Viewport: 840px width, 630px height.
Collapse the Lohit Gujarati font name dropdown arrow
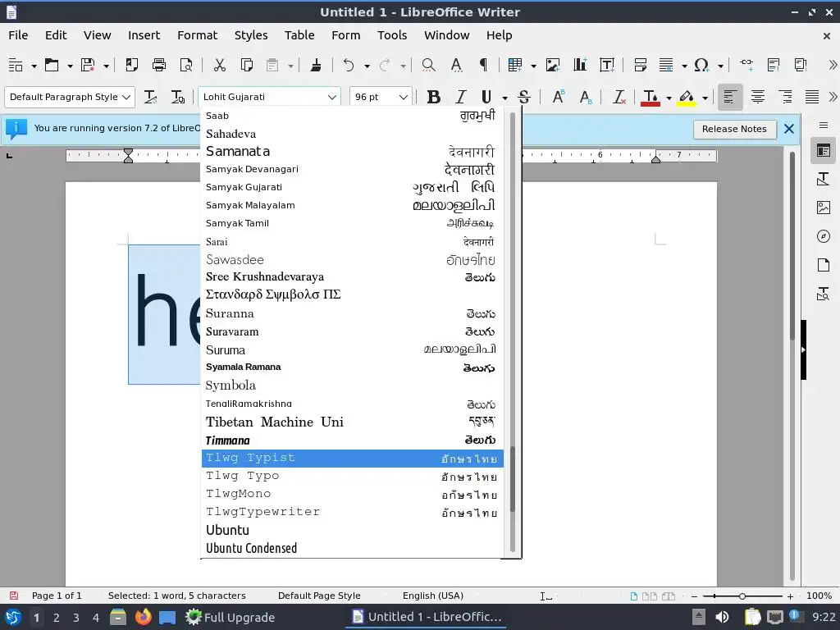pos(331,97)
